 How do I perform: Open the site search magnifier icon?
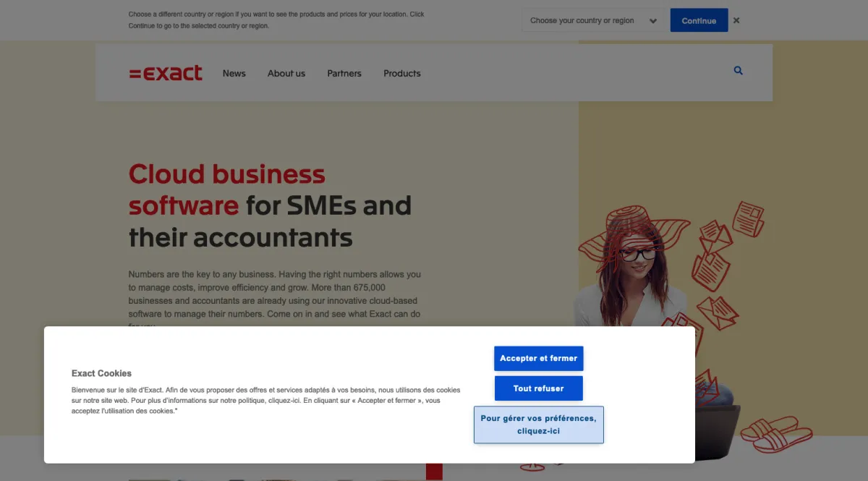coord(738,71)
